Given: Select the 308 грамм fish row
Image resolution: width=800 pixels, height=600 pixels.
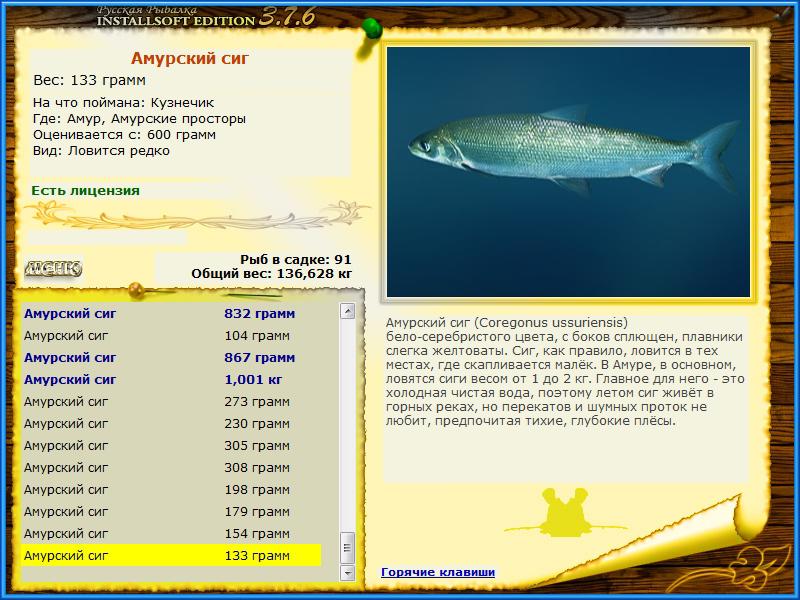Looking at the screenshot, I should pyautogui.click(x=172, y=467).
